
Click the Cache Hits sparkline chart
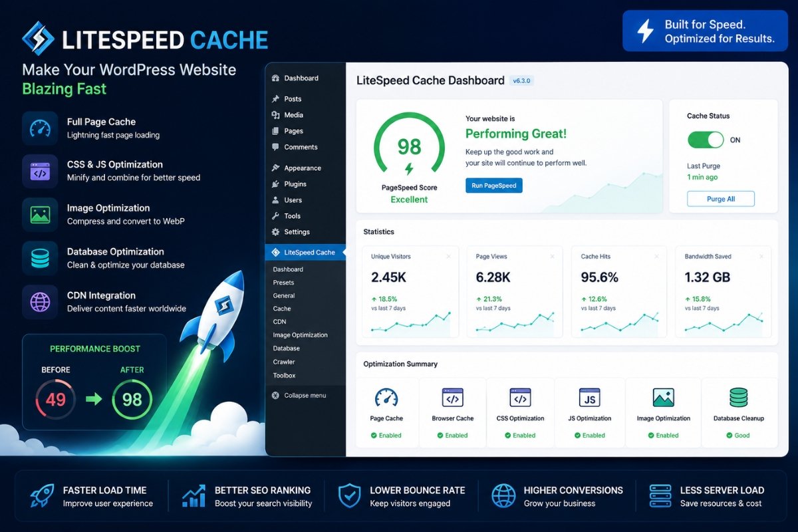click(620, 323)
